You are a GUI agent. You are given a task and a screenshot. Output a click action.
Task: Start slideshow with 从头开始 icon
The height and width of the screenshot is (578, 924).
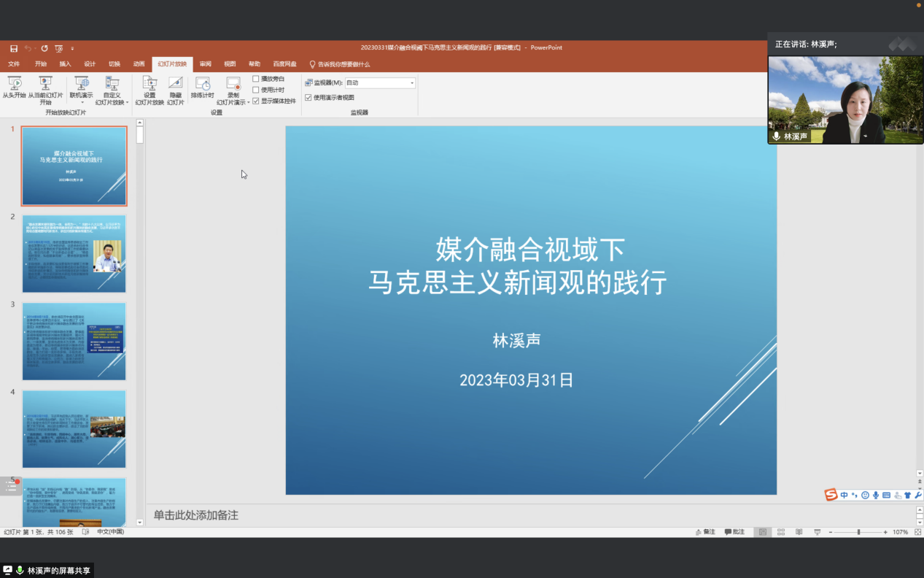coord(14,84)
